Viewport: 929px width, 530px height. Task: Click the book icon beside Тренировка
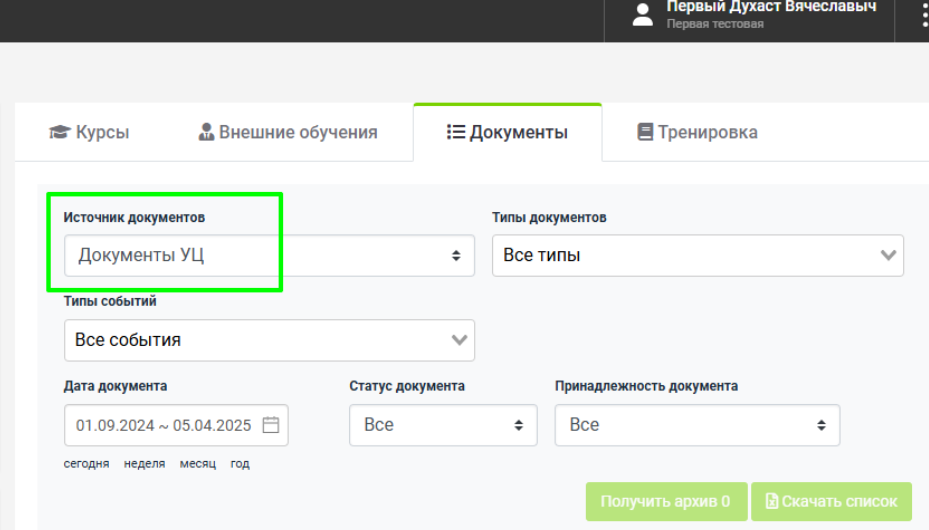pos(645,131)
